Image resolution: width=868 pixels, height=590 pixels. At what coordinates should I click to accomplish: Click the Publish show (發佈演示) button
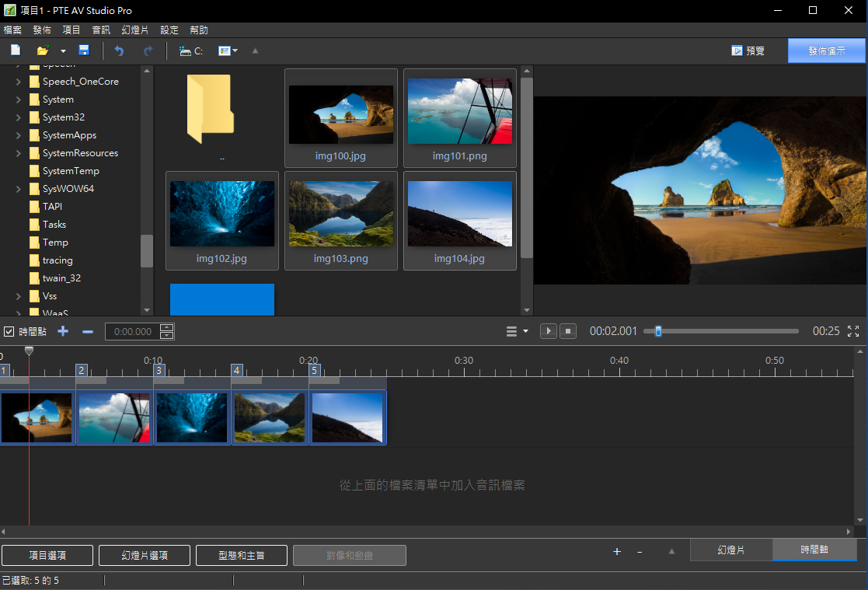[827, 51]
